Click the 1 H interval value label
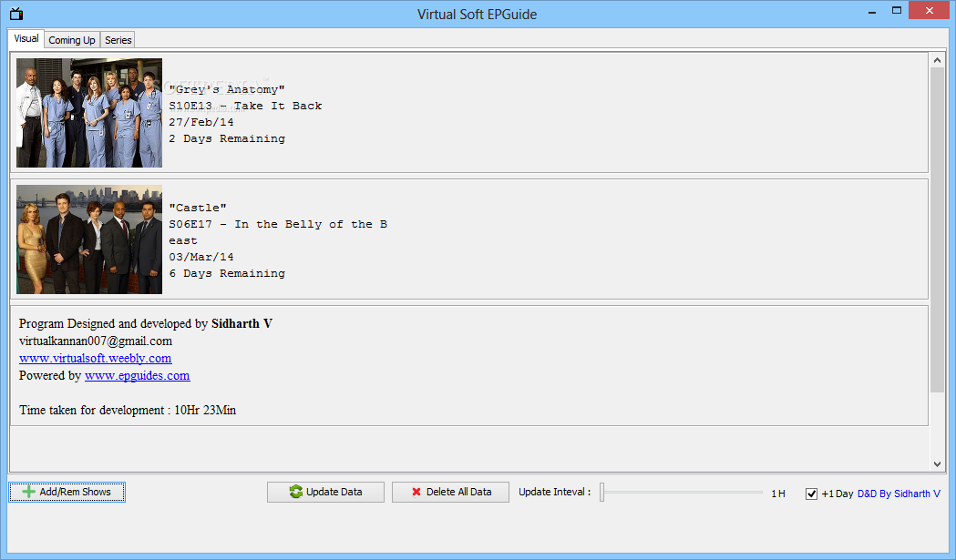This screenshot has width=956, height=560. pyautogui.click(x=778, y=494)
